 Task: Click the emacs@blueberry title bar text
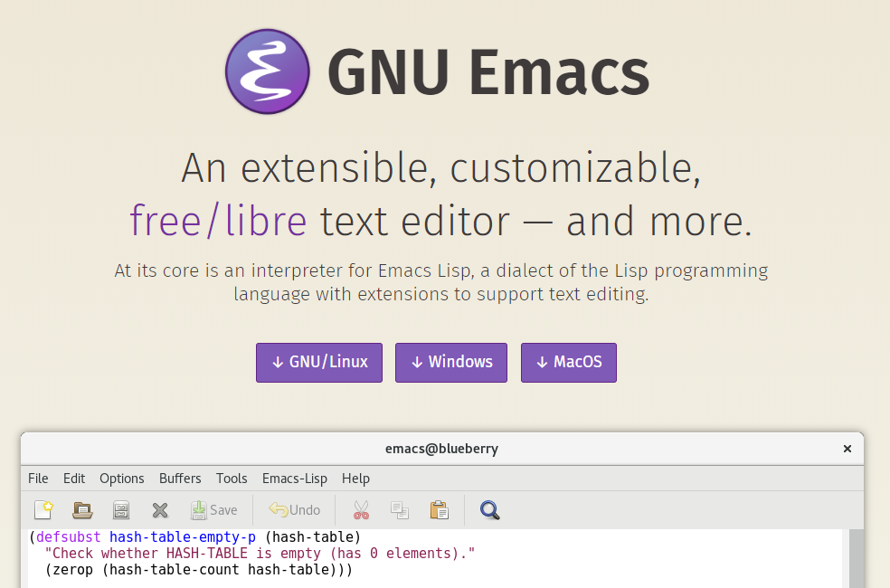click(x=441, y=449)
